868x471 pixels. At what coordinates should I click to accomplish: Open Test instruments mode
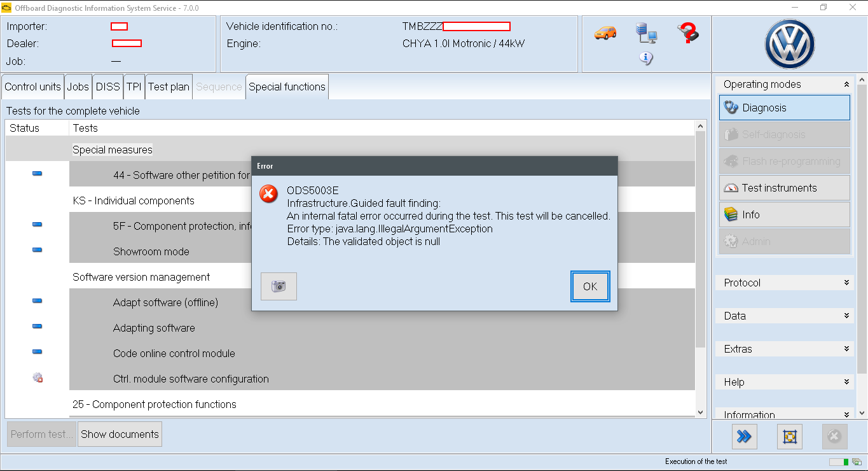tap(785, 188)
